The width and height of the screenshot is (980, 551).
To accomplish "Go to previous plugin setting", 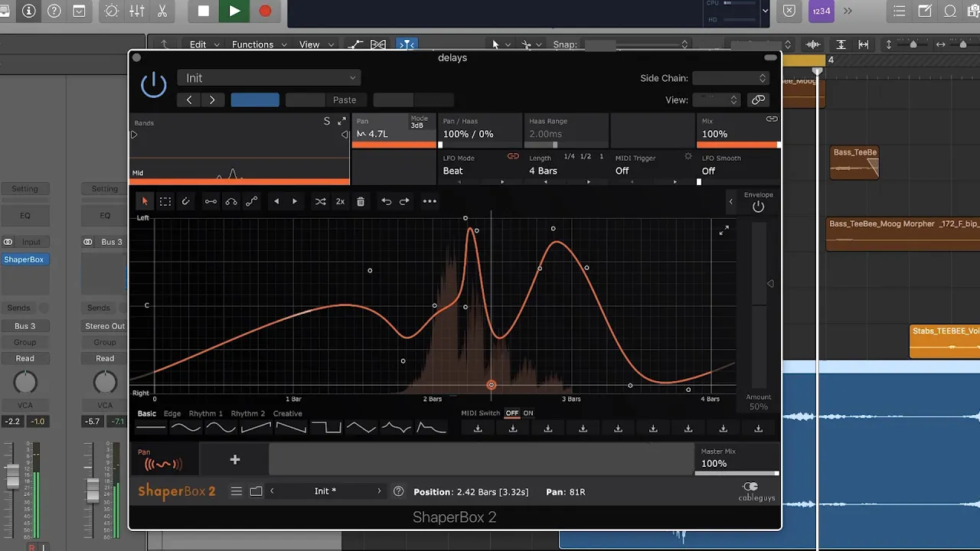I will tap(189, 99).
